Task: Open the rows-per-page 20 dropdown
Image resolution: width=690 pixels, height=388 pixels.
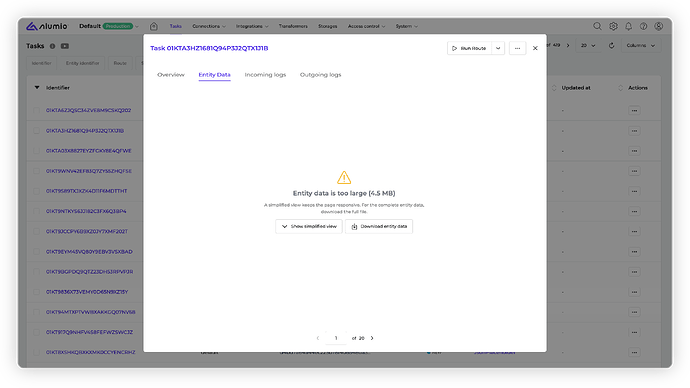Action: 587,45
